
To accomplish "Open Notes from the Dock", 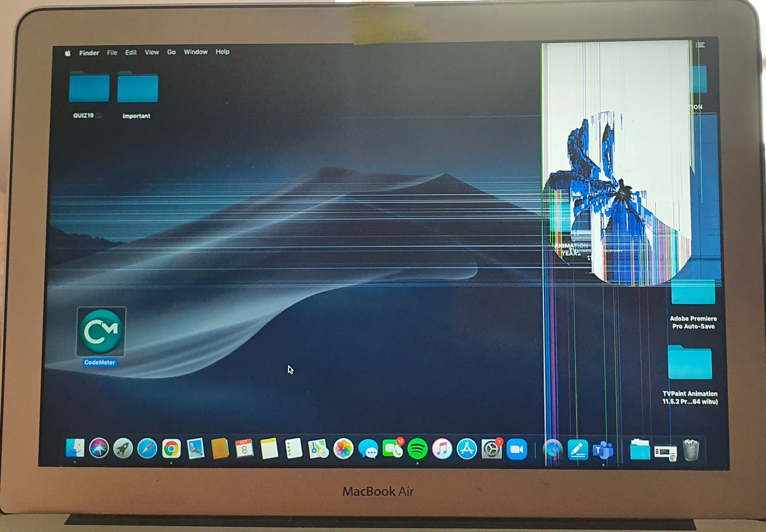I will click(269, 448).
